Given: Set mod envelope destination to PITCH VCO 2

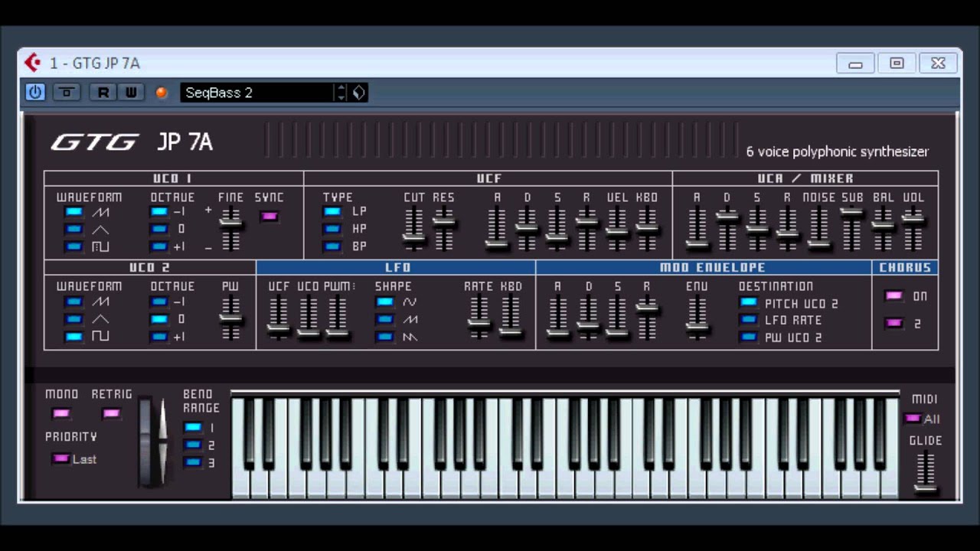Looking at the screenshot, I should tap(748, 303).
